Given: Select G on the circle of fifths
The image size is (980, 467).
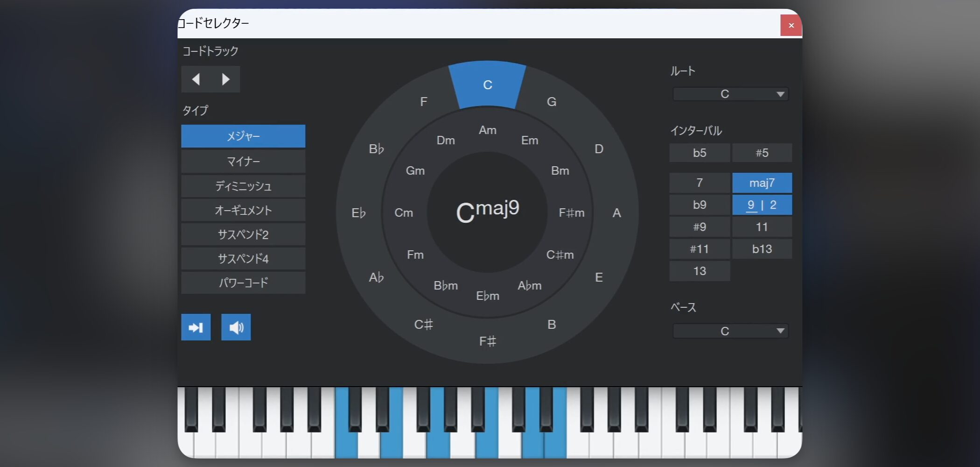Looking at the screenshot, I should click(x=551, y=102).
